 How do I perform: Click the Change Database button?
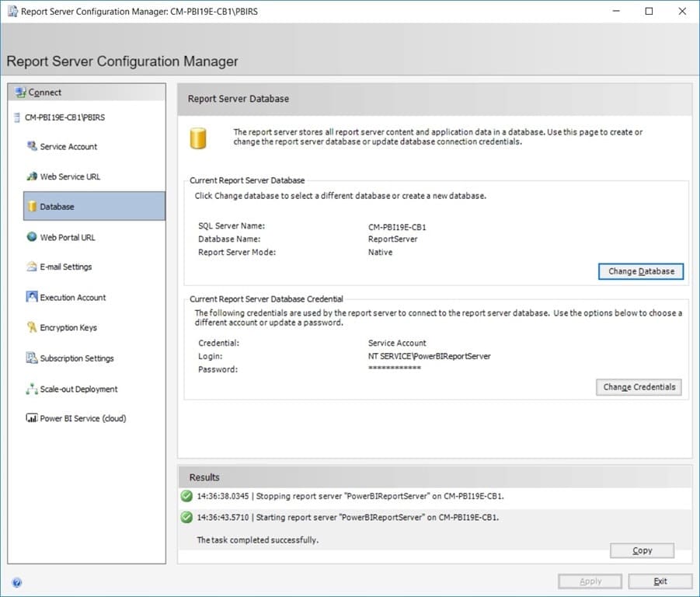coord(641,271)
